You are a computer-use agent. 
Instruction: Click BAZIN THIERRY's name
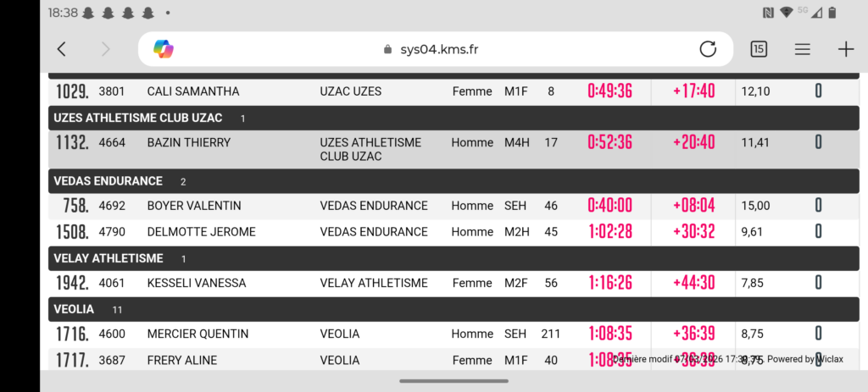point(188,142)
